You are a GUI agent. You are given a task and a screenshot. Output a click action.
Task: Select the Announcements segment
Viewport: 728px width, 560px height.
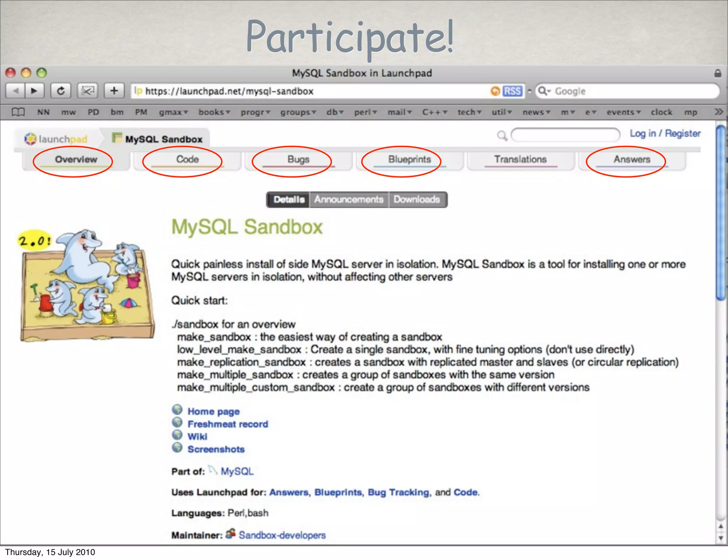349,199
